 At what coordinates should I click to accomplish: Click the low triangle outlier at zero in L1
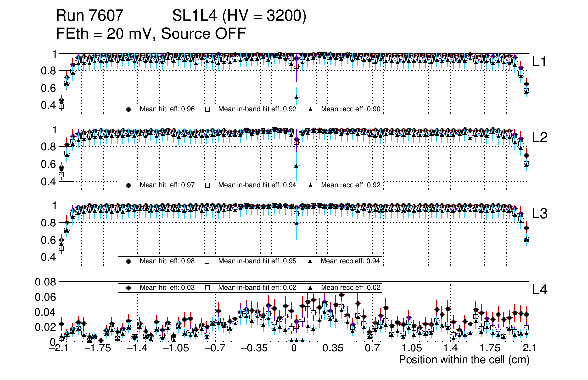296,97
